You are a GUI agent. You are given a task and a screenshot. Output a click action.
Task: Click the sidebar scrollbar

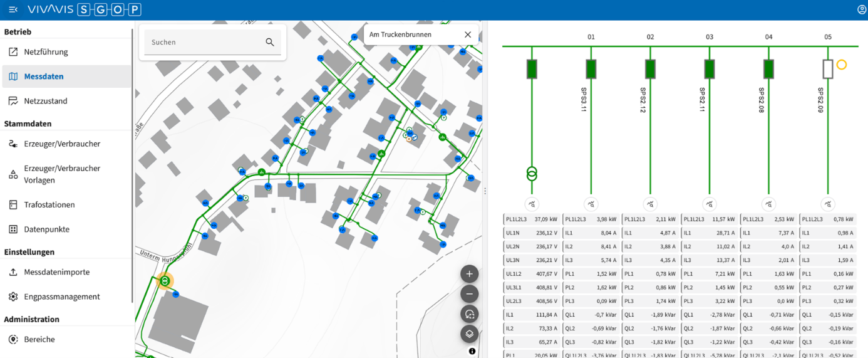133,166
